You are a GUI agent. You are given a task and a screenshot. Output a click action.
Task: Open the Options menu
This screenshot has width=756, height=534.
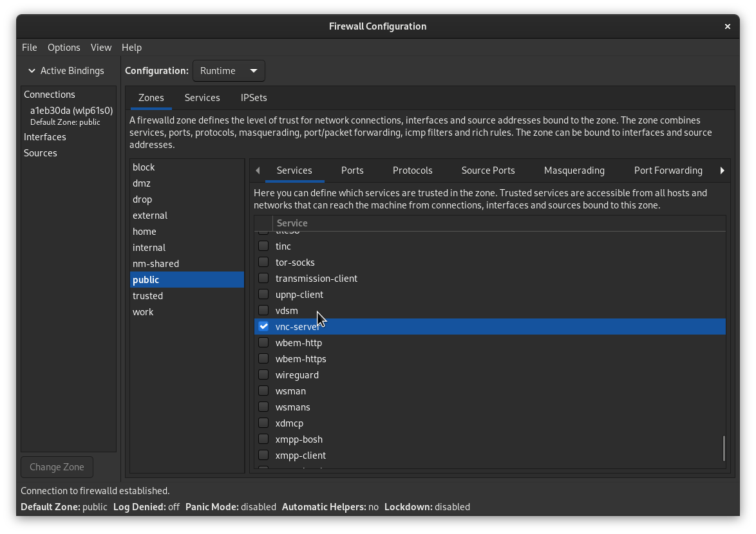(64, 47)
